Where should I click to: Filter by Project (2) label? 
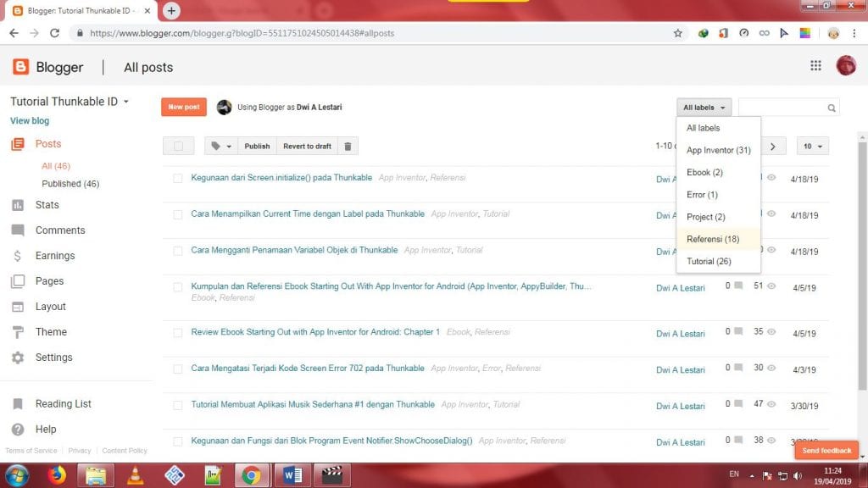tap(719, 216)
